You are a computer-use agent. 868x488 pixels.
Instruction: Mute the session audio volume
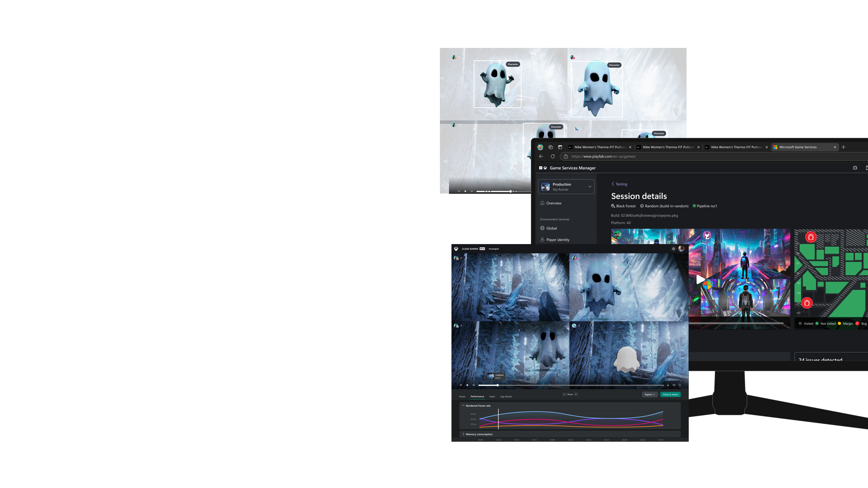[674, 385]
